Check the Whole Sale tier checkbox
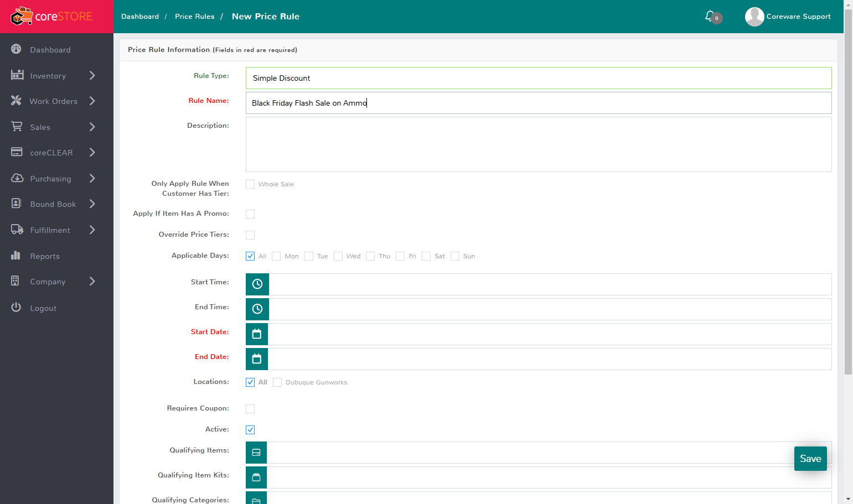The height and width of the screenshot is (504, 853). (x=250, y=184)
